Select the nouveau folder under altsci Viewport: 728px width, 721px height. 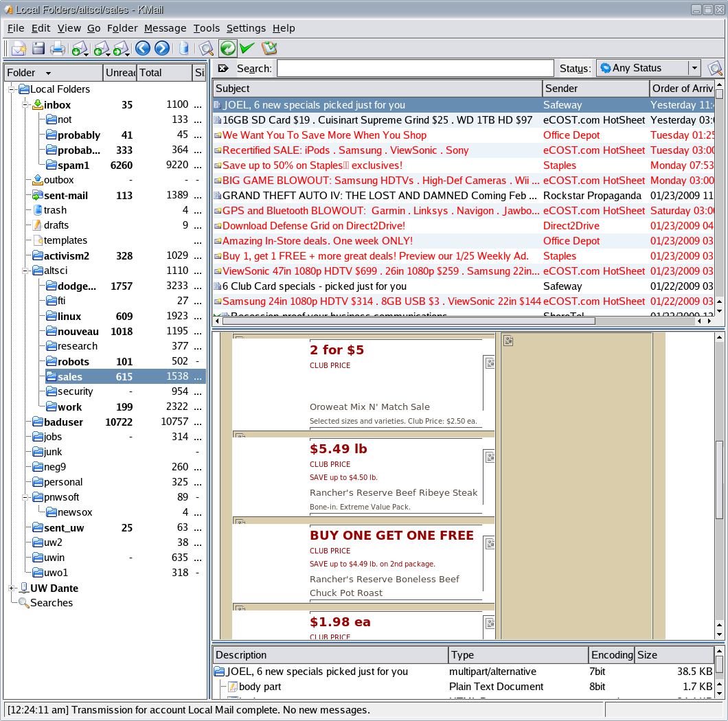(78, 332)
